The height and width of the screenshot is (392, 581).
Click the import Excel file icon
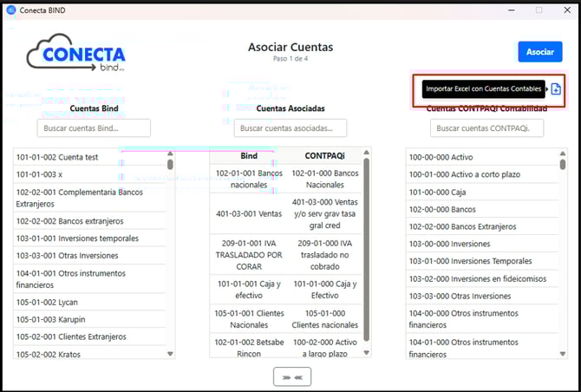556,89
